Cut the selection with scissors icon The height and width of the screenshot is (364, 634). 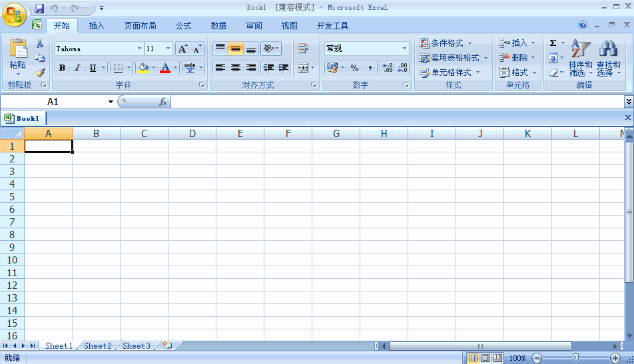[40, 43]
